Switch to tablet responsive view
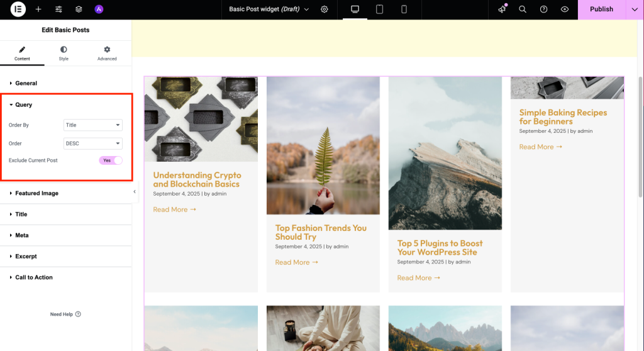644x351 pixels. [380, 9]
